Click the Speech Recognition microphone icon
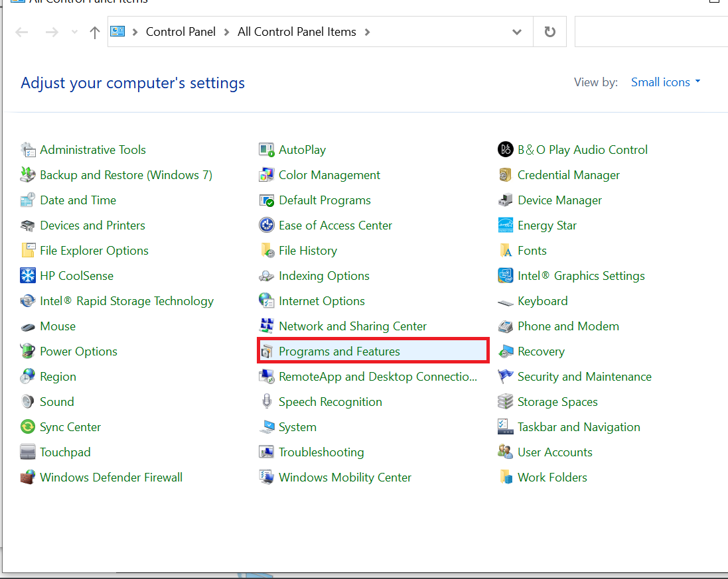 tap(267, 401)
